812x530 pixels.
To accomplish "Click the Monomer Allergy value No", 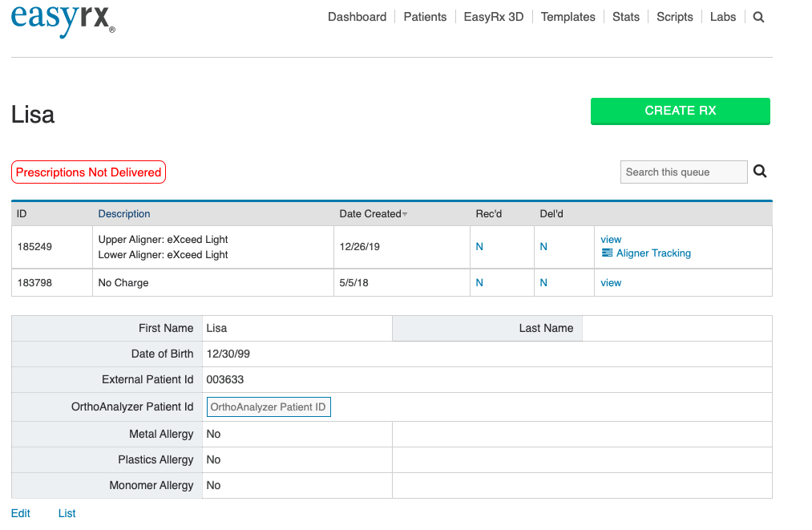I will click(x=213, y=485).
